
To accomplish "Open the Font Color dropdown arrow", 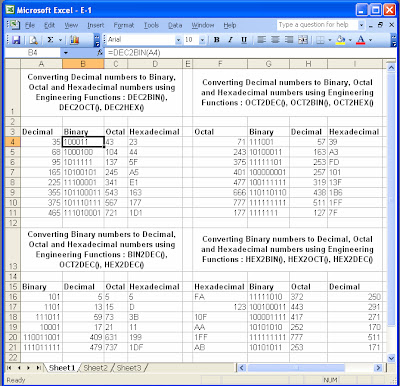I will click(x=370, y=40).
